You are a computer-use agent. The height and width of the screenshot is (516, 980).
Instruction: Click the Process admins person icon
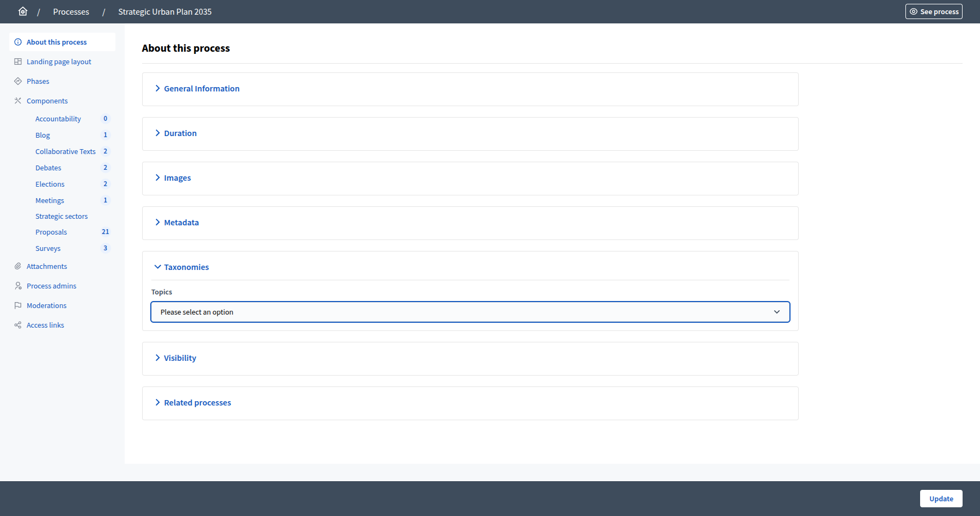[x=18, y=286]
